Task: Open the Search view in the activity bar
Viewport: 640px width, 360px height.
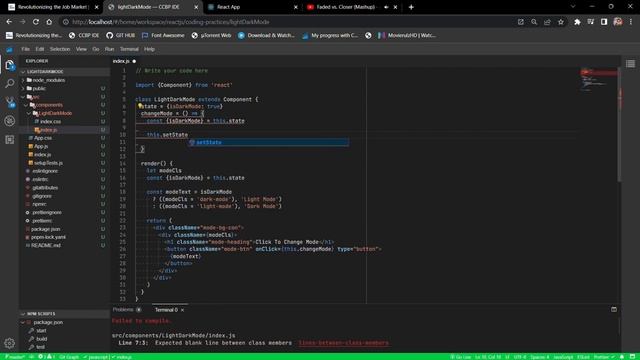Action: (10, 83)
